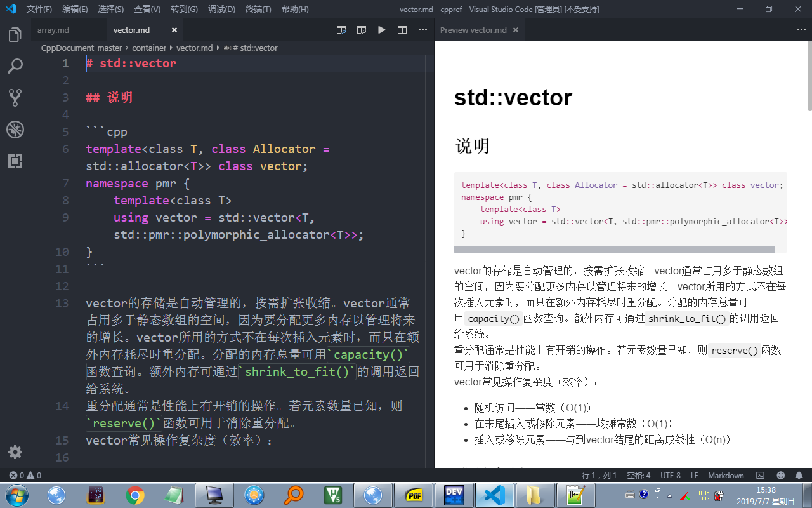Open the Debug view in activity bar

15,130
